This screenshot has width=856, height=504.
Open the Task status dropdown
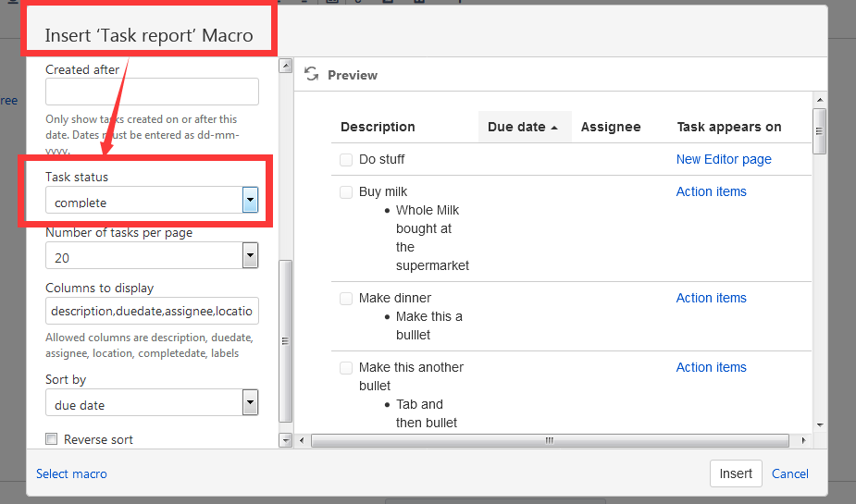click(250, 200)
